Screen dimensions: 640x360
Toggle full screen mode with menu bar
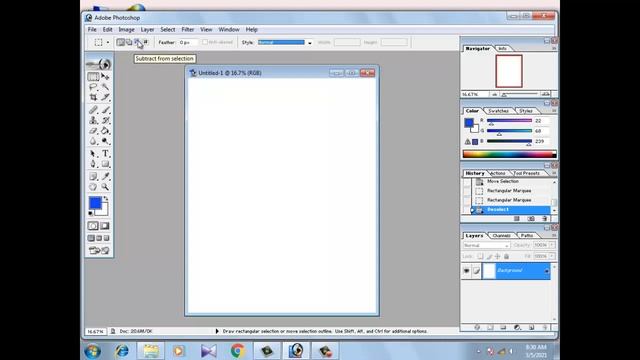pyautogui.click(x=99, y=238)
